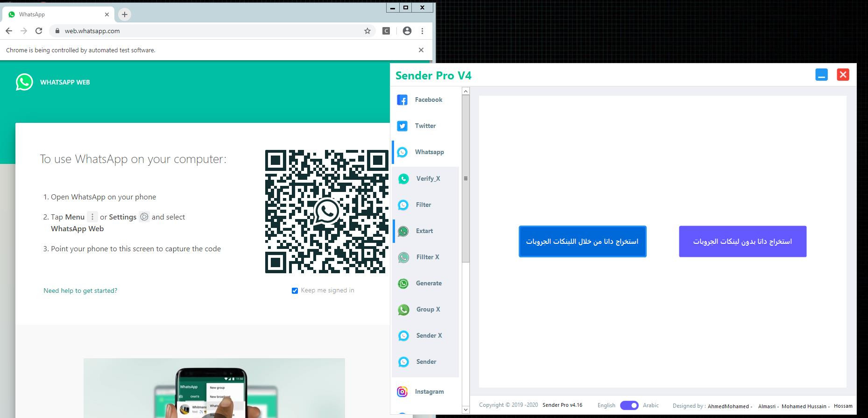Toggle the Keep me signed in checkbox
868x418 pixels.
click(295, 290)
